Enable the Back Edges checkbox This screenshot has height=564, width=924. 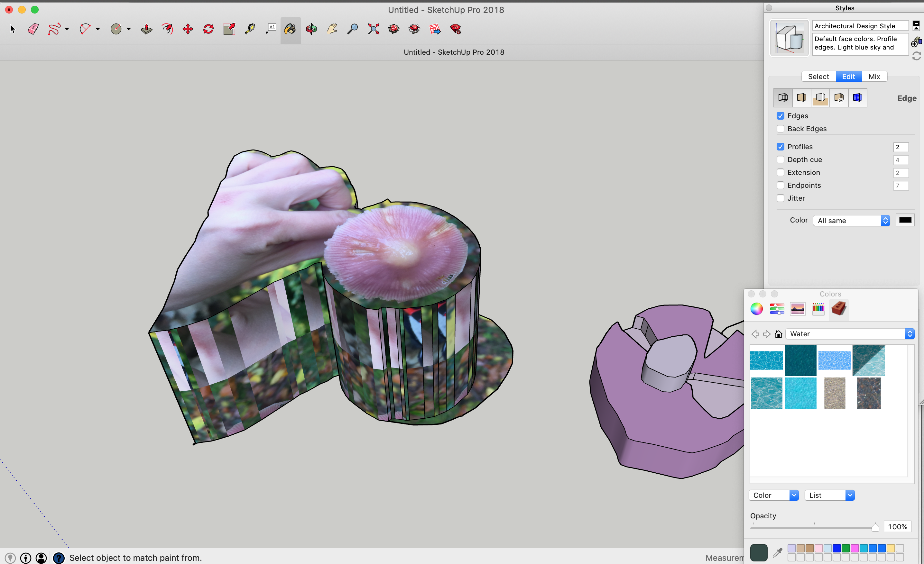pos(781,129)
